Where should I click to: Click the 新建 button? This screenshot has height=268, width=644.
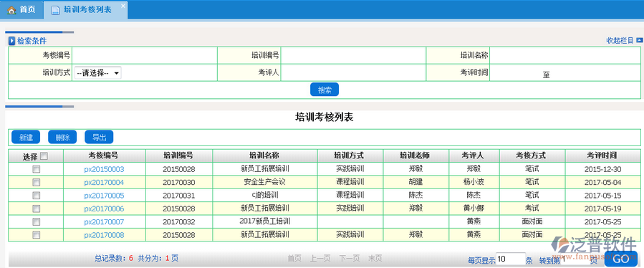(x=26, y=138)
